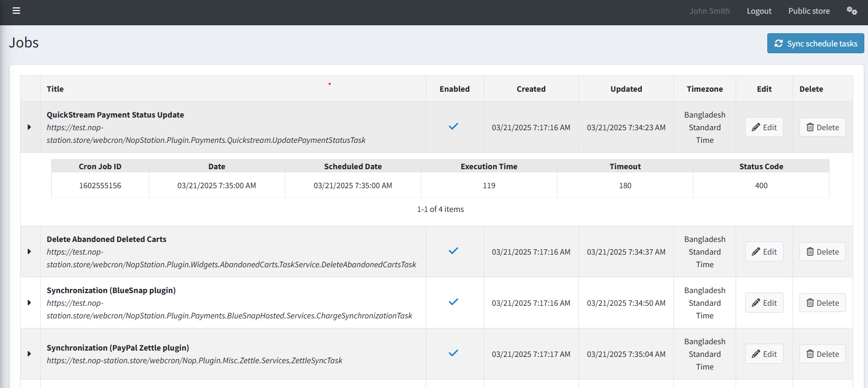The height and width of the screenshot is (388, 868).
Task: Click the Execution Time value 119
Action: pyautogui.click(x=489, y=186)
